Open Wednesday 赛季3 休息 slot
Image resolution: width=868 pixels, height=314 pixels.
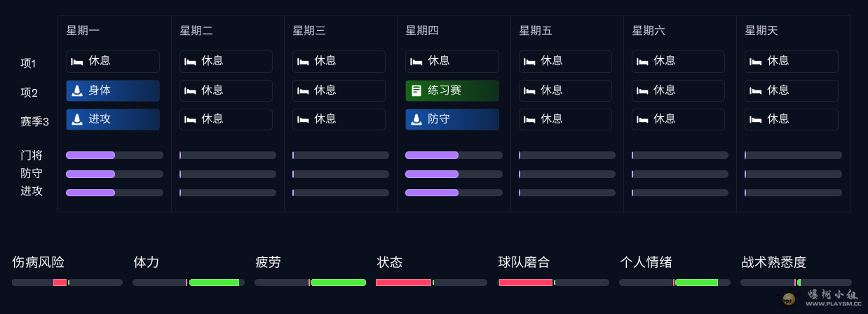click(339, 119)
